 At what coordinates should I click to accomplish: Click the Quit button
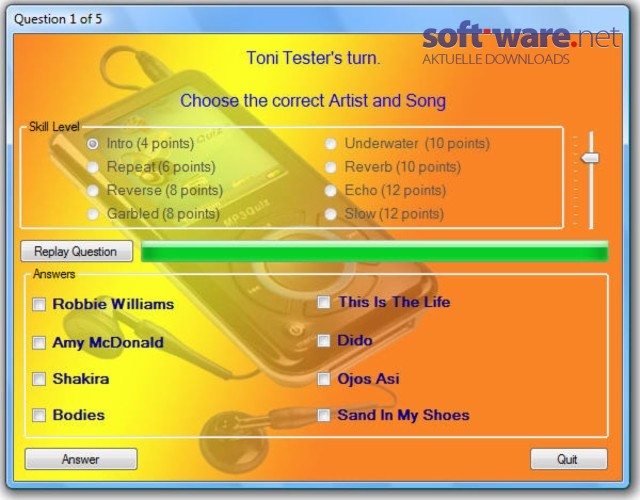pos(569,459)
